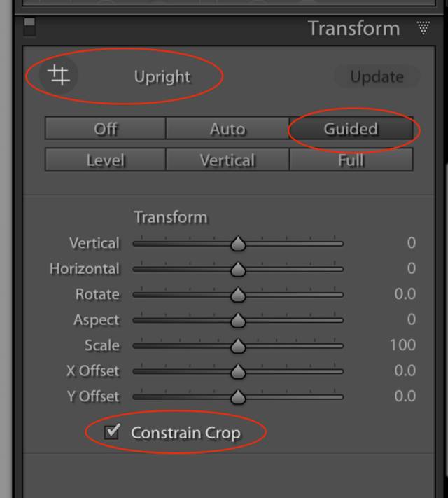Apply Level upright correction
Screen dimensions: 448x498
pyautogui.click(x=106, y=160)
